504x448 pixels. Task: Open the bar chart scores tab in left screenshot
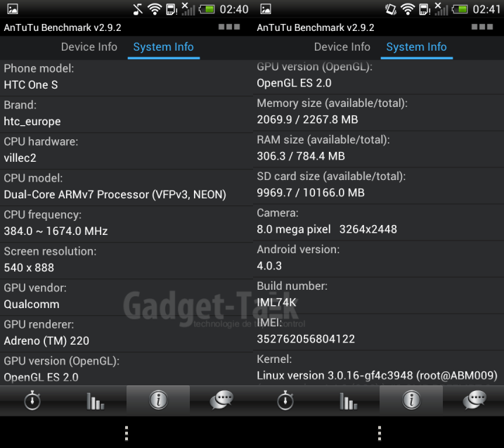[x=96, y=401]
